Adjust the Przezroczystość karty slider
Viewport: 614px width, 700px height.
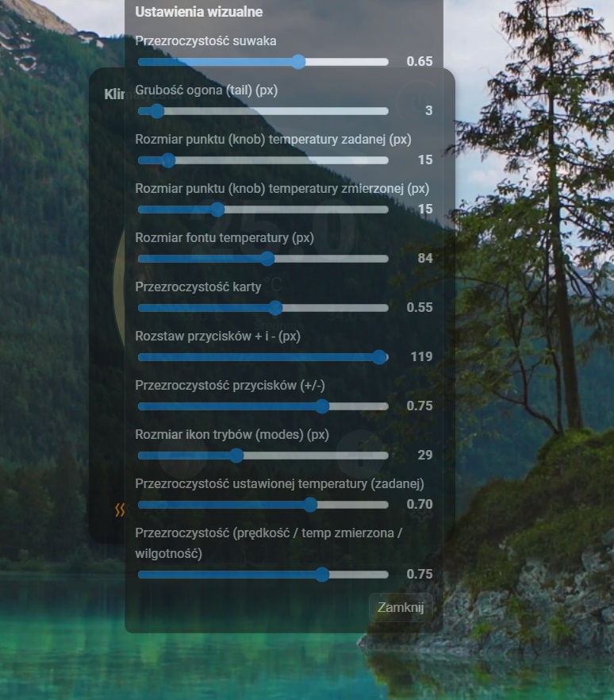(263, 308)
